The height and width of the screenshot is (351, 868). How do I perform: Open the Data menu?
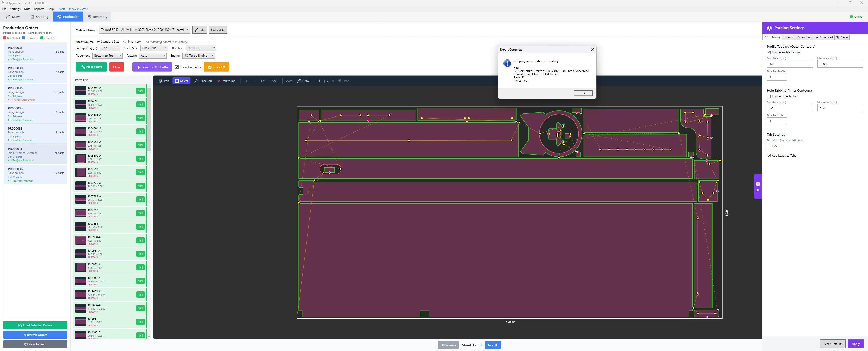point(27,9)
